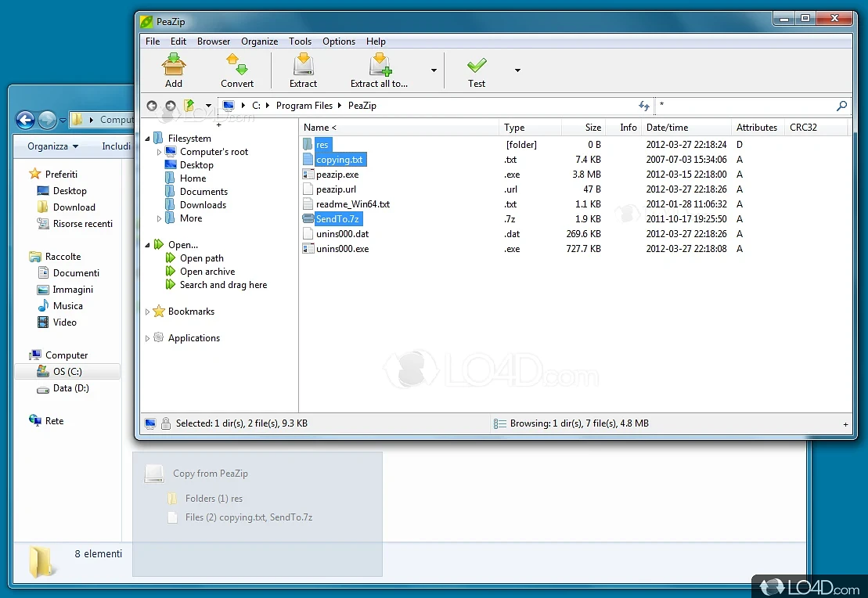
Task: Click the refresh arrows icon in address bar
Action: pos(644,105)
